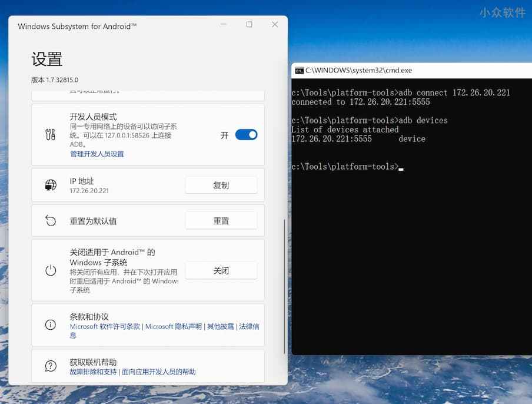Open the 法律信息 link
This screenshot has height=404, width=532.
pos(249,327)
